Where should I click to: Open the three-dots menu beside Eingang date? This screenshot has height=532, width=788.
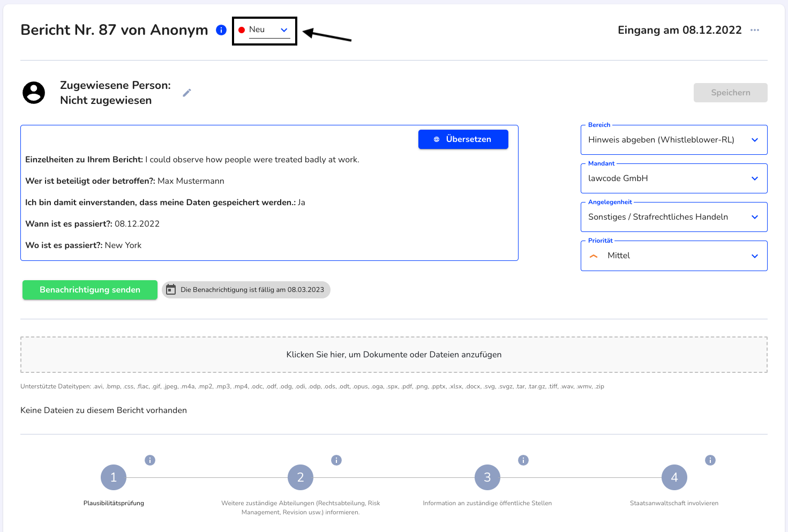755,30
